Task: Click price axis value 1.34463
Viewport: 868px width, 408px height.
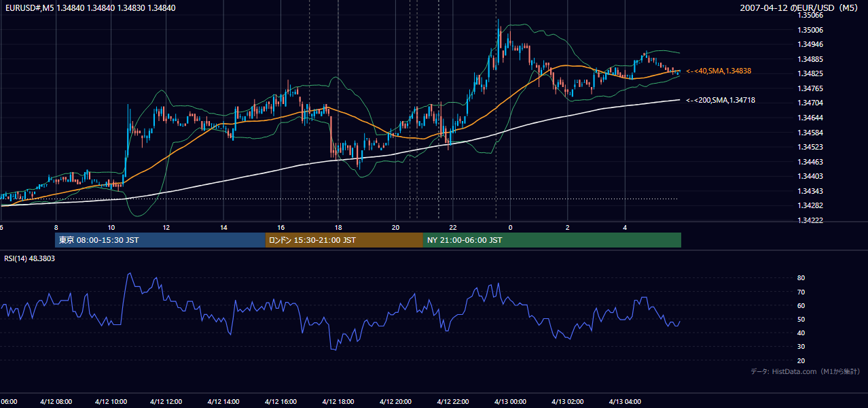Action: pyautogui.click(x=810, y=162)
